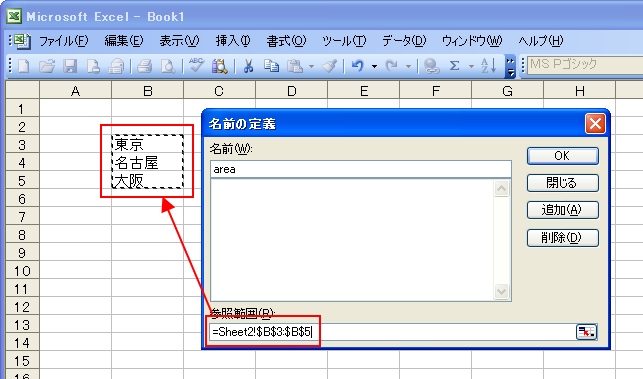Collapse dialog using the range selector icon
This screenshot has height=379, width=643.
click(x=586, y=332)
